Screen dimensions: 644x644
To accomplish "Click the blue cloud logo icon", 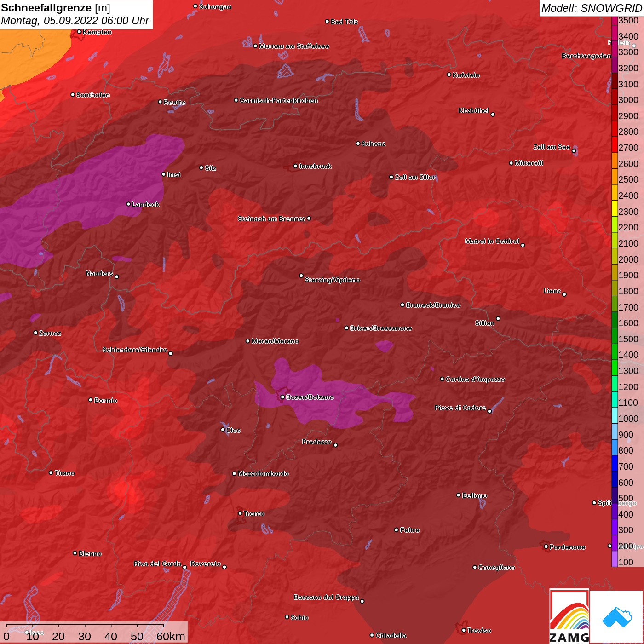I will point(617,617).
